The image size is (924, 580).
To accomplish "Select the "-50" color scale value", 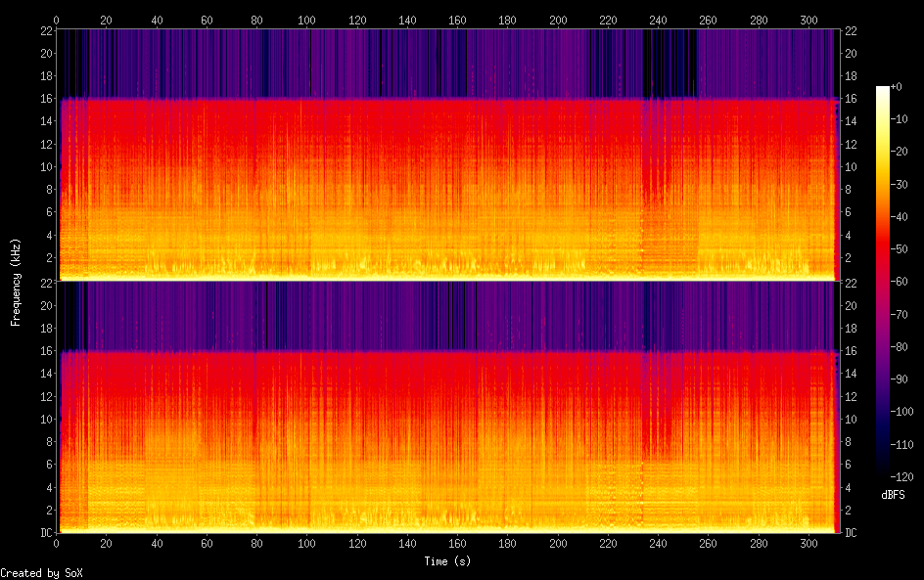I will point(899,249).
